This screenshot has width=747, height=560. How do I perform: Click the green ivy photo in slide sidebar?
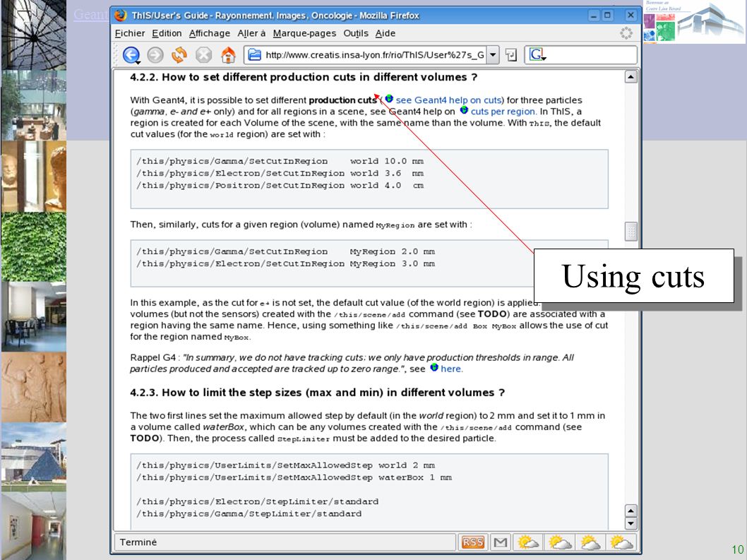click(x=34, y=246)
